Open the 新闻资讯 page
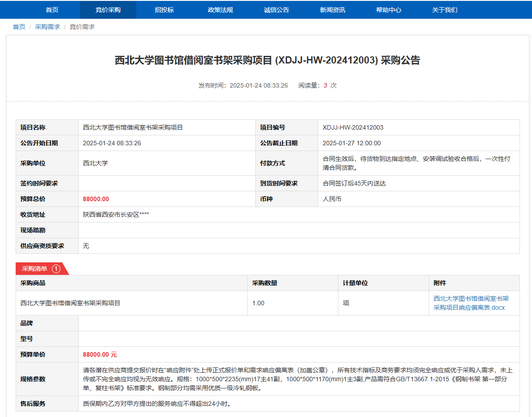 coord(333,10)
